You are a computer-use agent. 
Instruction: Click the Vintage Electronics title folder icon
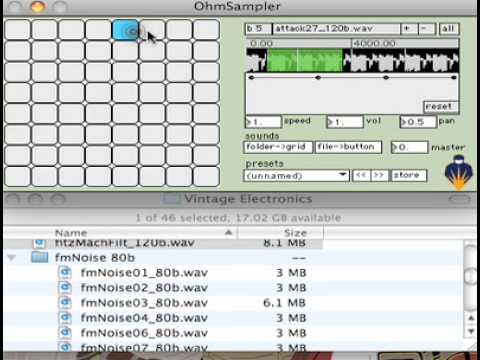(x=171, y=199)
